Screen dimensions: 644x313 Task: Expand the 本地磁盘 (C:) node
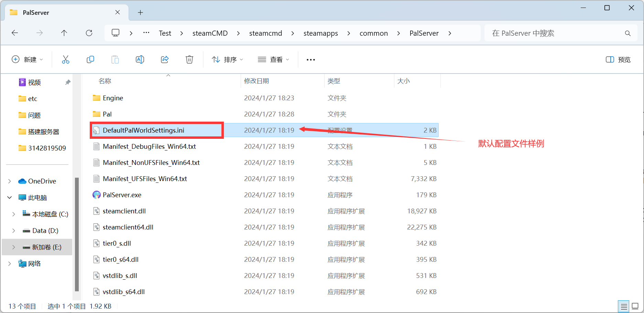14,214
